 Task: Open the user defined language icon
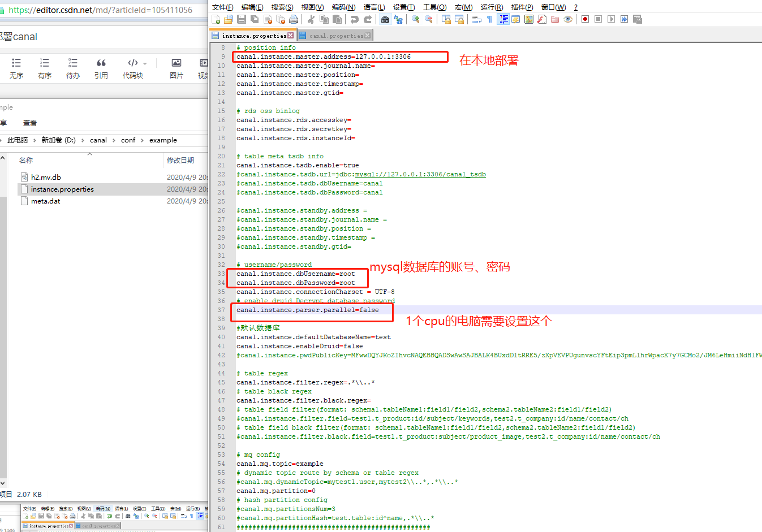point(515,19)
